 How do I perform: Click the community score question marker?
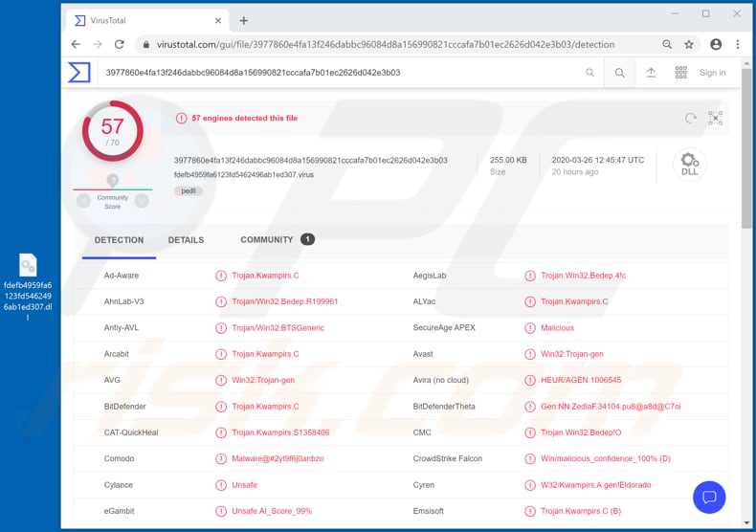[x=112, y=180]
